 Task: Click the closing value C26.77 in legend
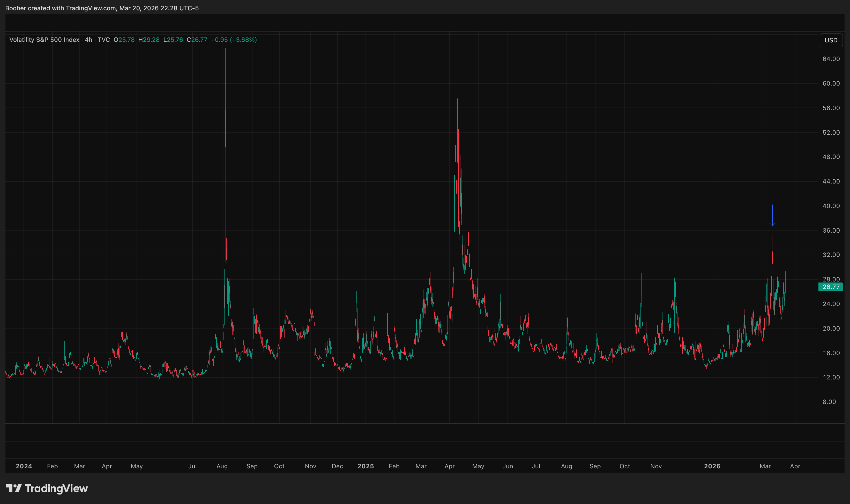(197, 40)
